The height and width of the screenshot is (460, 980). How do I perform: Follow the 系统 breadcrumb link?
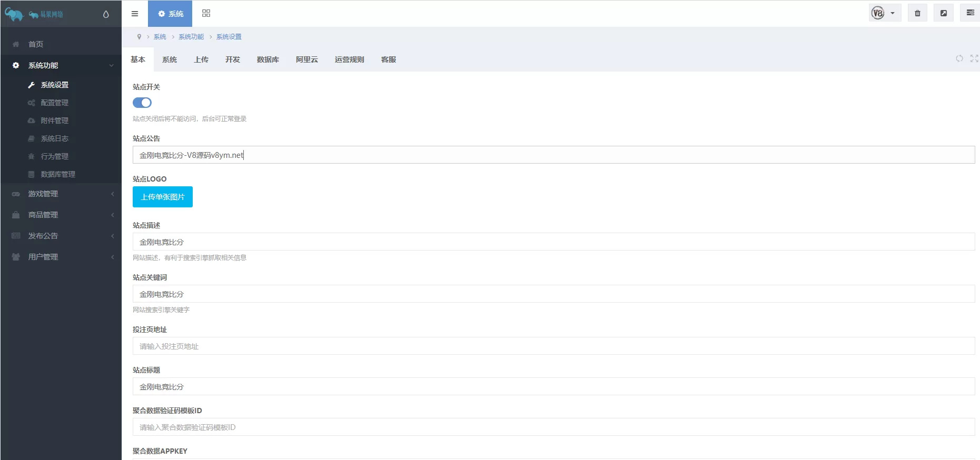[160, 37]
